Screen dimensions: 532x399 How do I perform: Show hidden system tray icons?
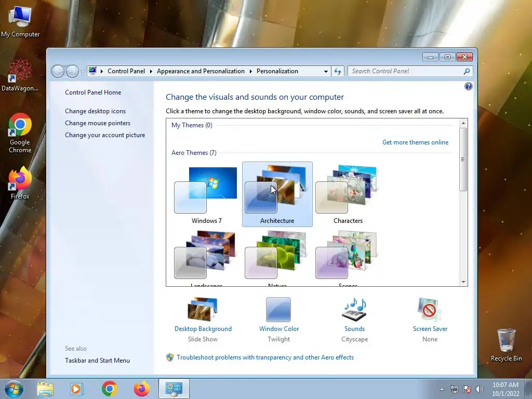[442, 389]
